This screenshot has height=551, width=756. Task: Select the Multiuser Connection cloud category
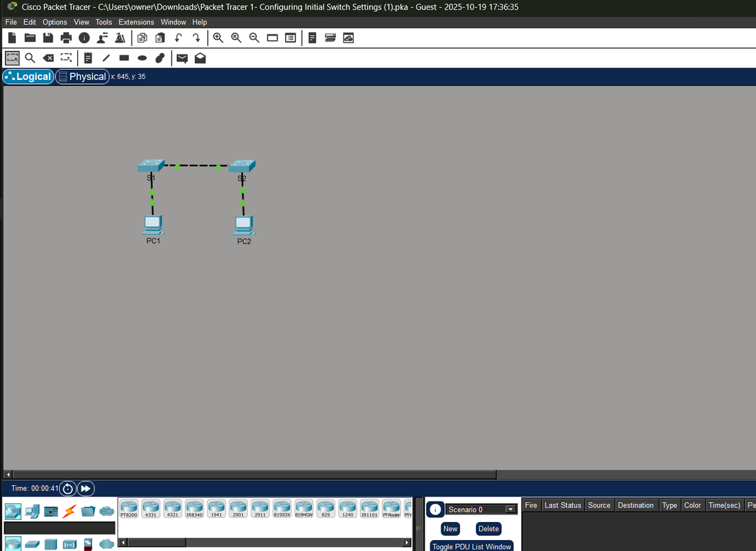pos(107,511)
